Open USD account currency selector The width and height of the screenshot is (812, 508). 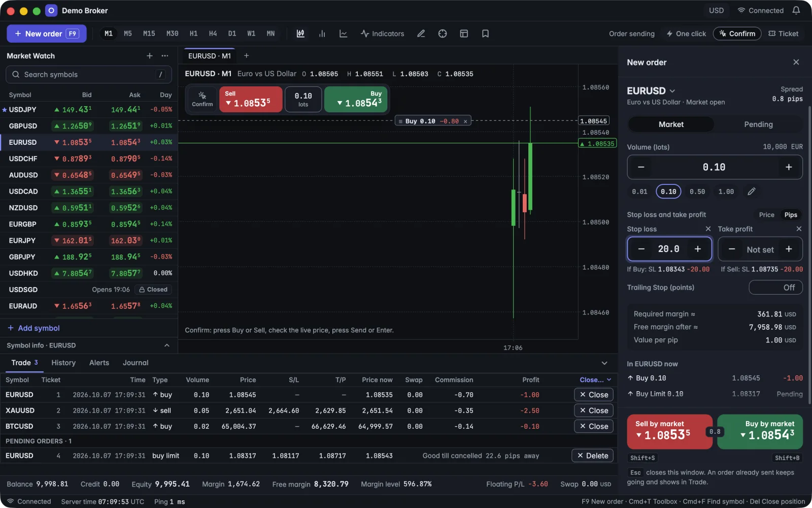pyautogui.click(x=716, y=10)
